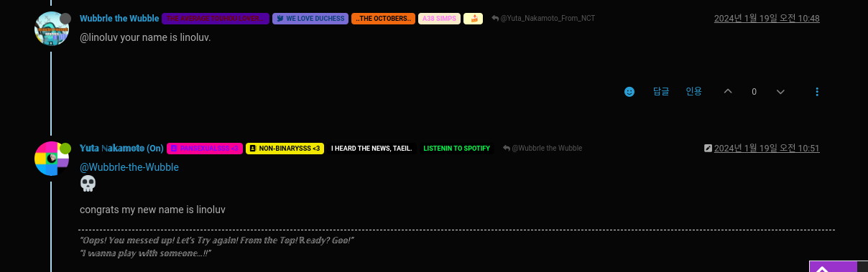Upvote Wubbrle the Wubble's post
Image resolution: width=868 pixels, height=272 pixels.
click(728, 91)
